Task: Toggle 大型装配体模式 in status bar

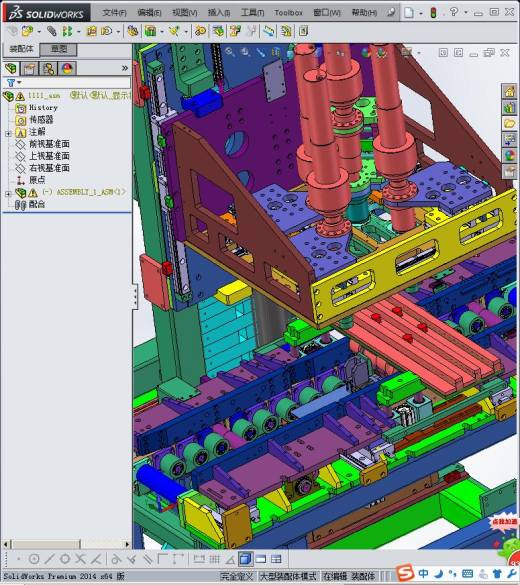Action: click(x=288, y=576)
